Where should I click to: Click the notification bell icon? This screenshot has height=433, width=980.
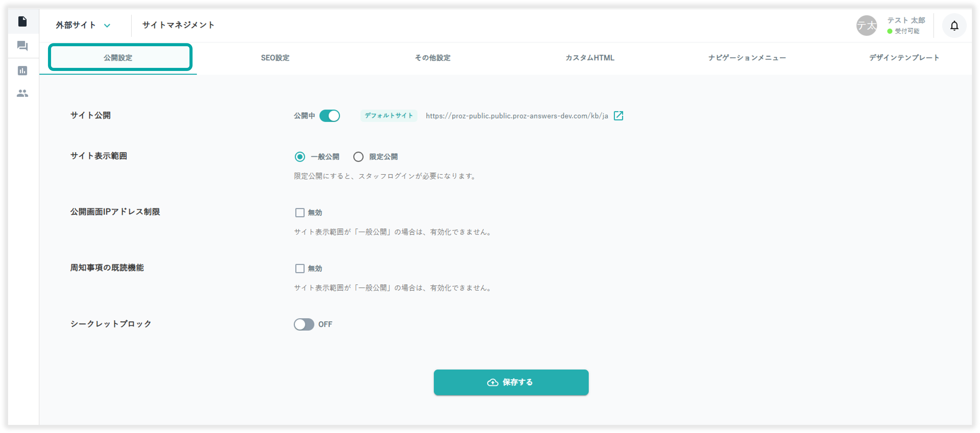pyautogui.click(x=954, y=26)
